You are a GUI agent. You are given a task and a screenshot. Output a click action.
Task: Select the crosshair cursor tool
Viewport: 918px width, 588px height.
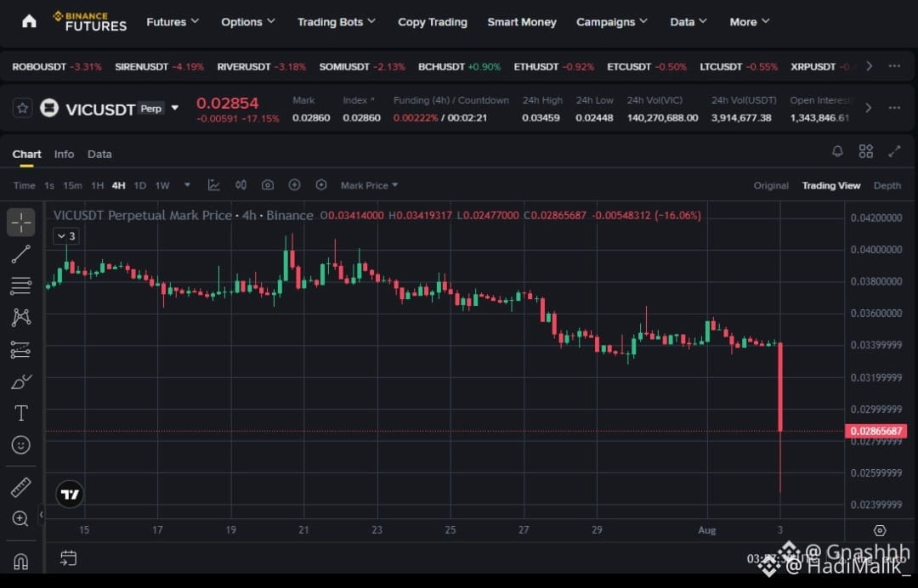tap(21, 223)
